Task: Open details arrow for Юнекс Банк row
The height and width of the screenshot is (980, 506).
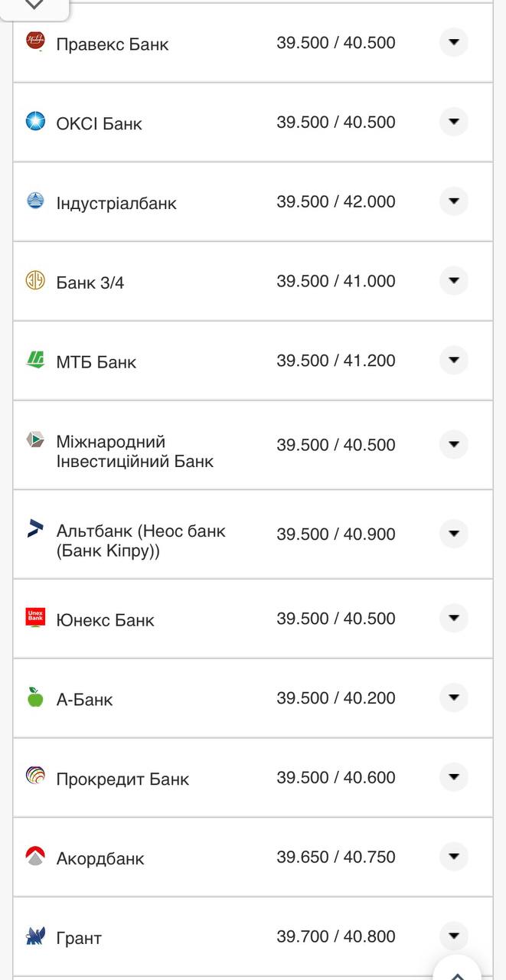Action: pos(453,618)
